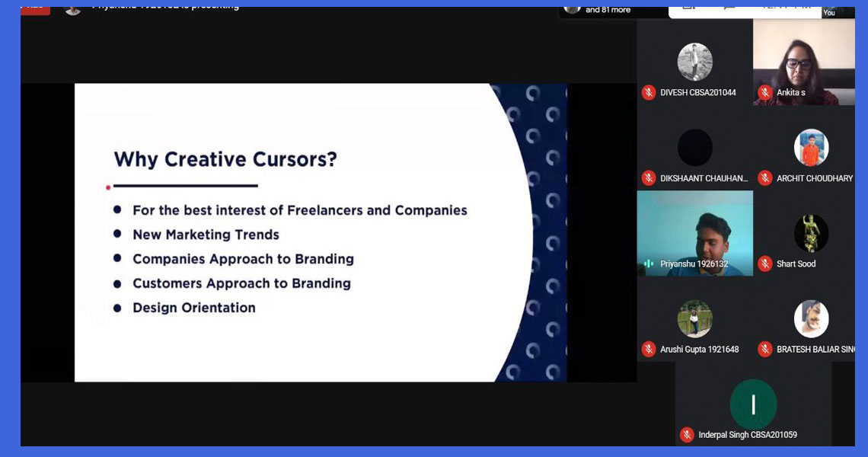Click Shart Sood's statue profile avatar
The image size is (868, 457).
811,233
